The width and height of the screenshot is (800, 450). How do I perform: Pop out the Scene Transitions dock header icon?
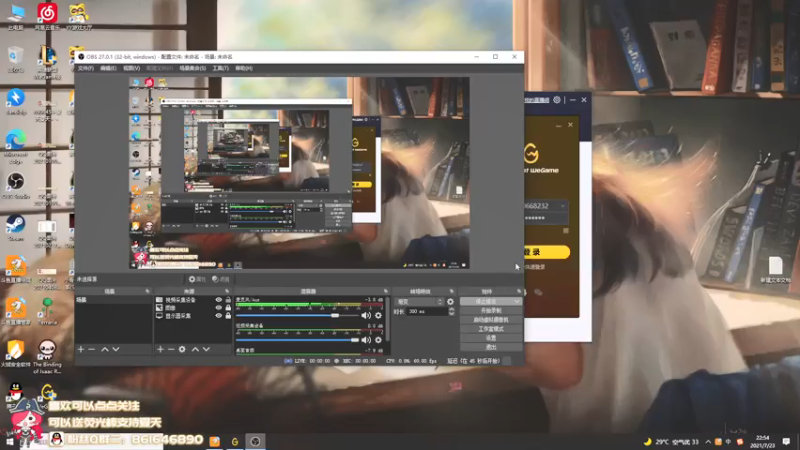point(452,291)
